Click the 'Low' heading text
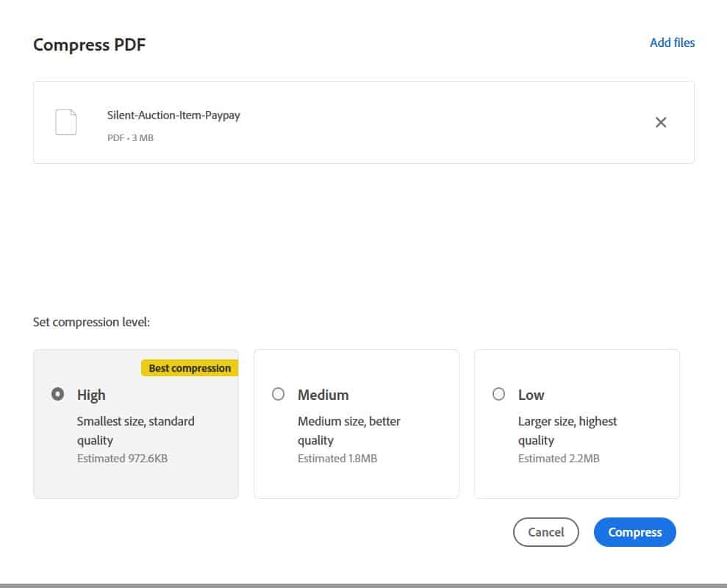Screen dimensions: 727x588 coord(531,395)
